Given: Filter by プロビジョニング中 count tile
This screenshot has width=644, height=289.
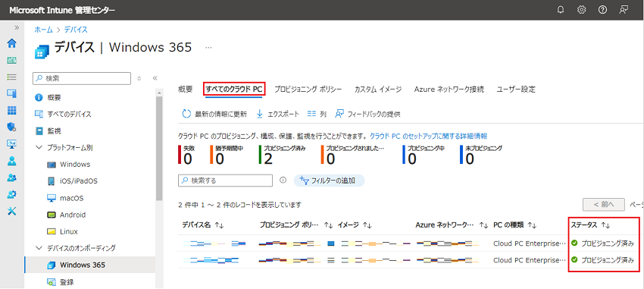Looking at the screenshot, I should (x=424, y=155).
